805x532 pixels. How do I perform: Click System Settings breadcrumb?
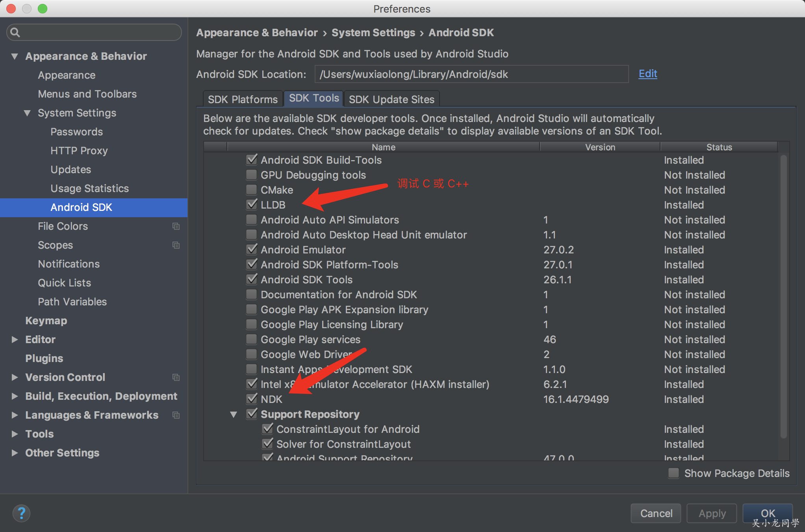373,33
